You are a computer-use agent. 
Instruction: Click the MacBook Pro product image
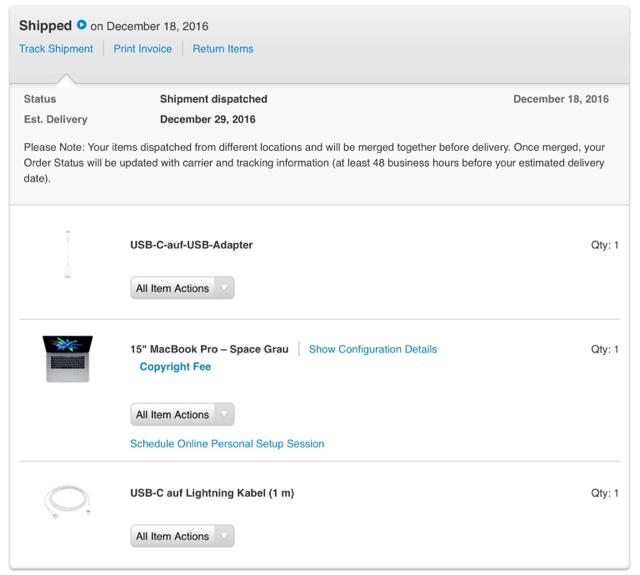(x=68, y=358)
